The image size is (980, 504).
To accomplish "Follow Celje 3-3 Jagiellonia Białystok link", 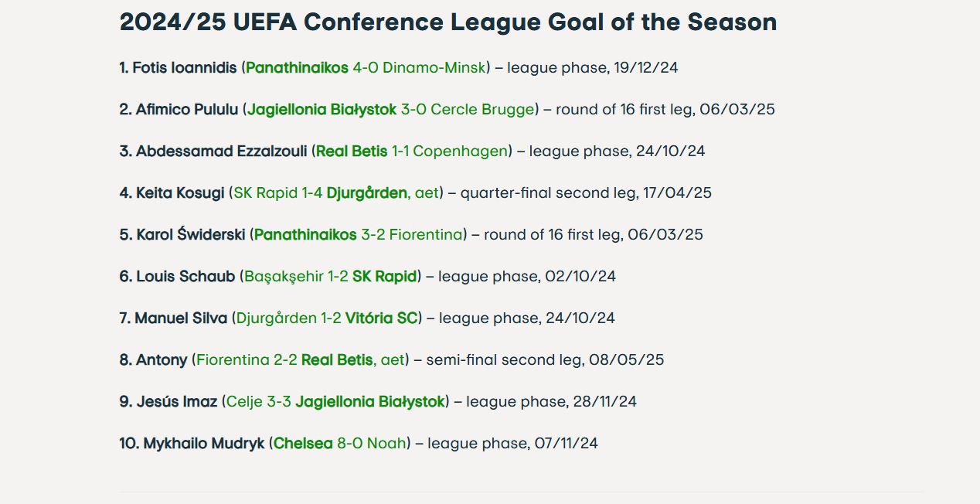I will tap(335, 402).
